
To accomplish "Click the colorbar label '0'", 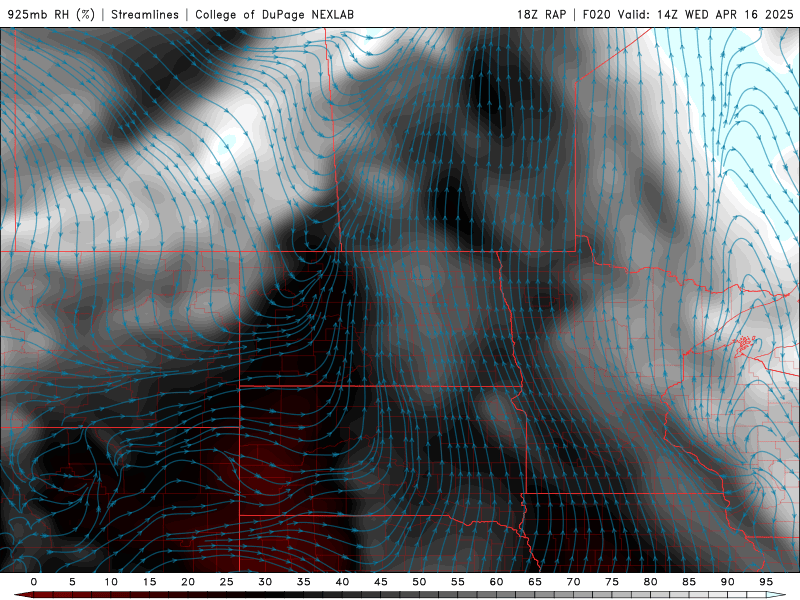I will pyautogui.click(x=34, y=582).
